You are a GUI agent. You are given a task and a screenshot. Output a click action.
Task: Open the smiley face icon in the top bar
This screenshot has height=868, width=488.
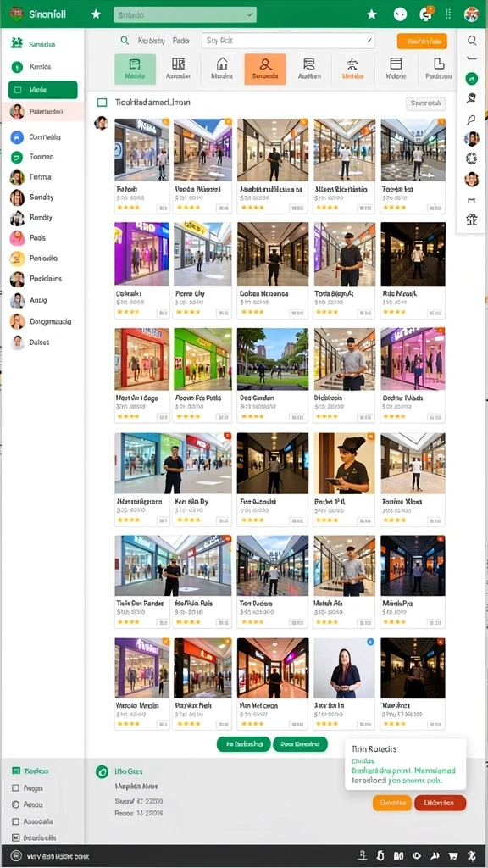[400, 14]
